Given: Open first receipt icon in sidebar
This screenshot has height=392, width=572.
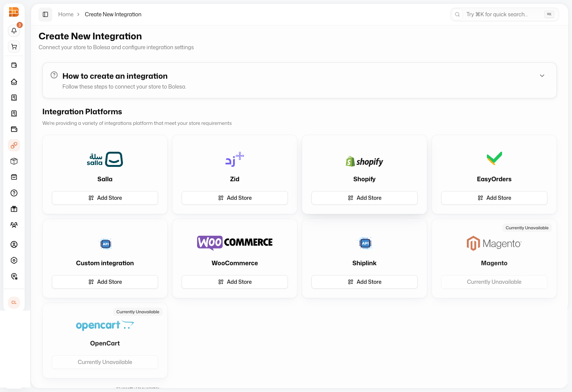Looking at the screenshot, I should coord(14,98).
